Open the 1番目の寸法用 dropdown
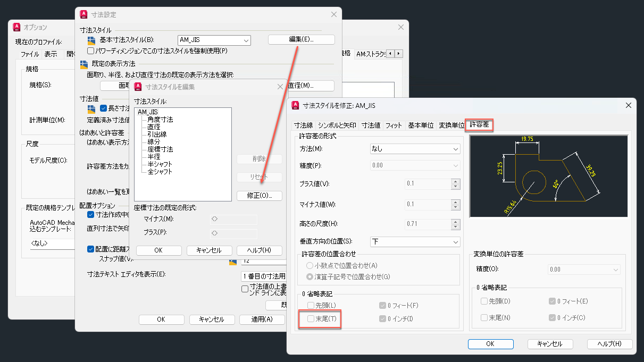644x362 pixels. [x=264, y=276]
